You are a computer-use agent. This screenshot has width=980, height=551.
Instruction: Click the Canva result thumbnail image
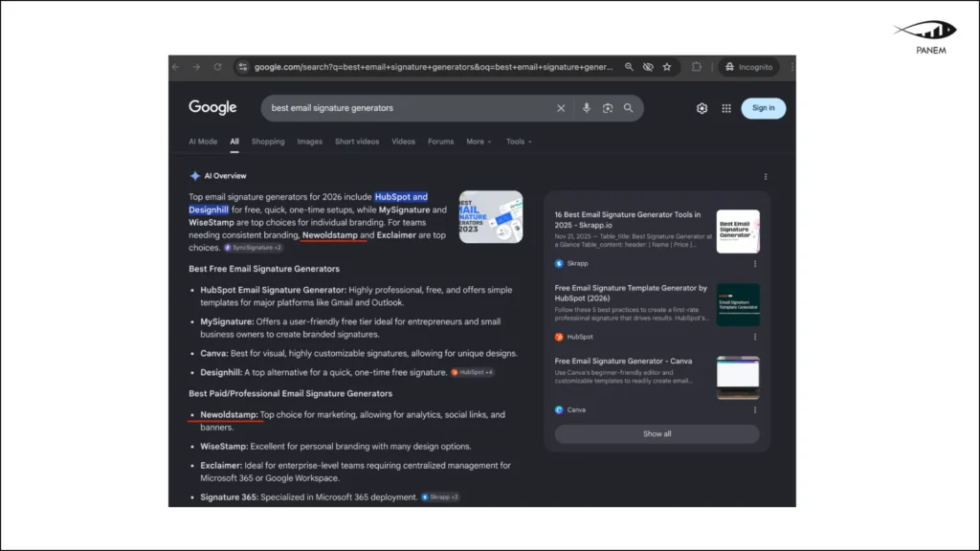click(x=738, y=378)
